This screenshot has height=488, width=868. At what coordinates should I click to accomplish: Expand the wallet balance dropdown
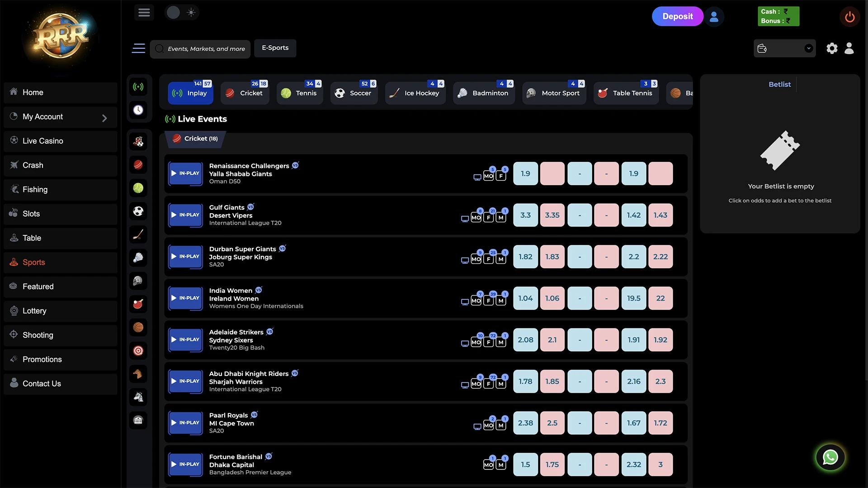tap(784, 48)
